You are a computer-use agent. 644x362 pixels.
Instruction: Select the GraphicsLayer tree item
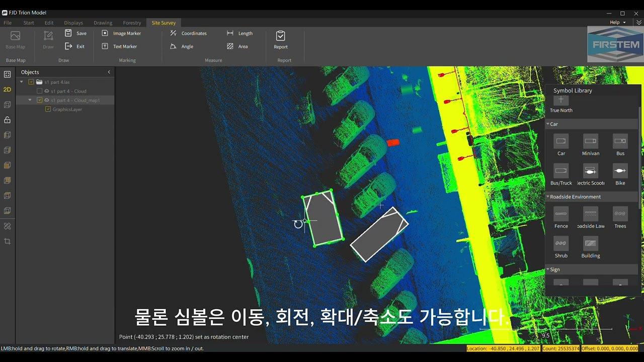67,109
